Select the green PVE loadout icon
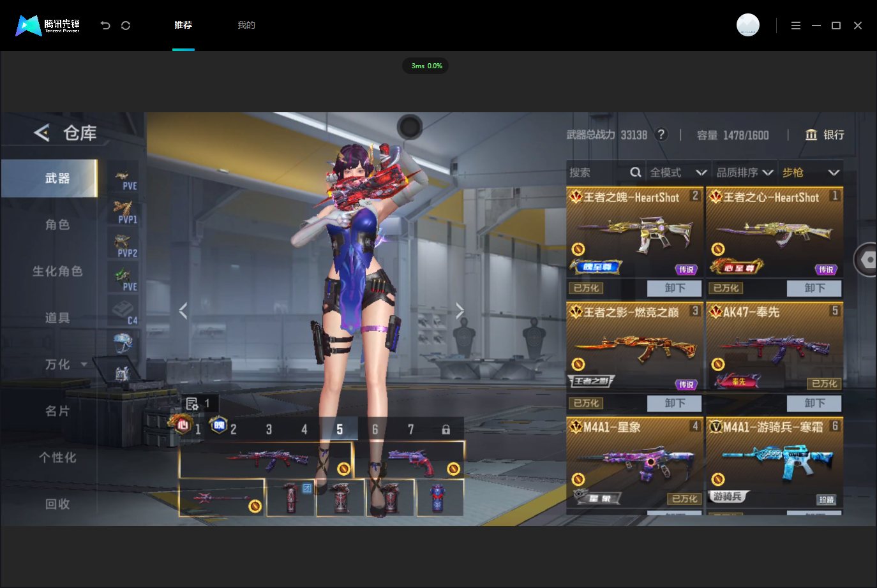 (124, 280)
